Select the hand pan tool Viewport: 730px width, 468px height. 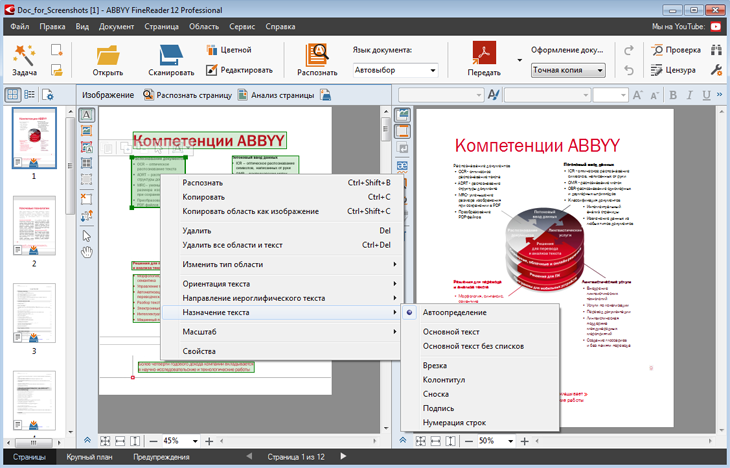point(87,252)
